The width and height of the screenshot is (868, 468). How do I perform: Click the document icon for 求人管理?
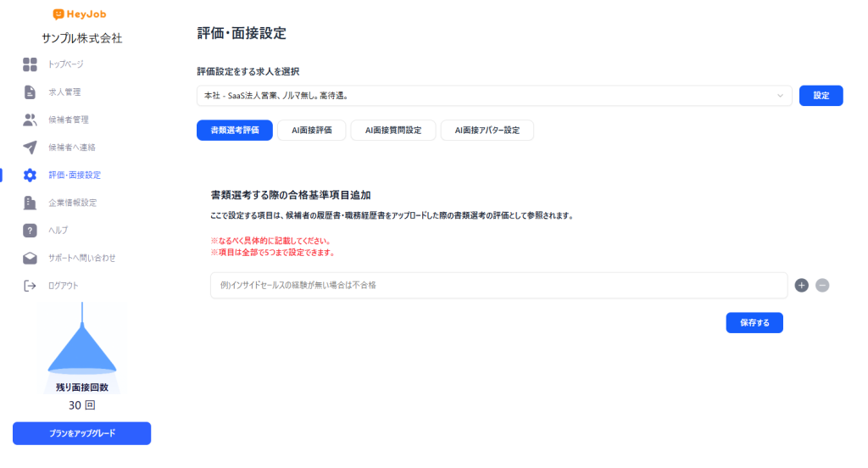pyautogui.click(x=30, y=92)
